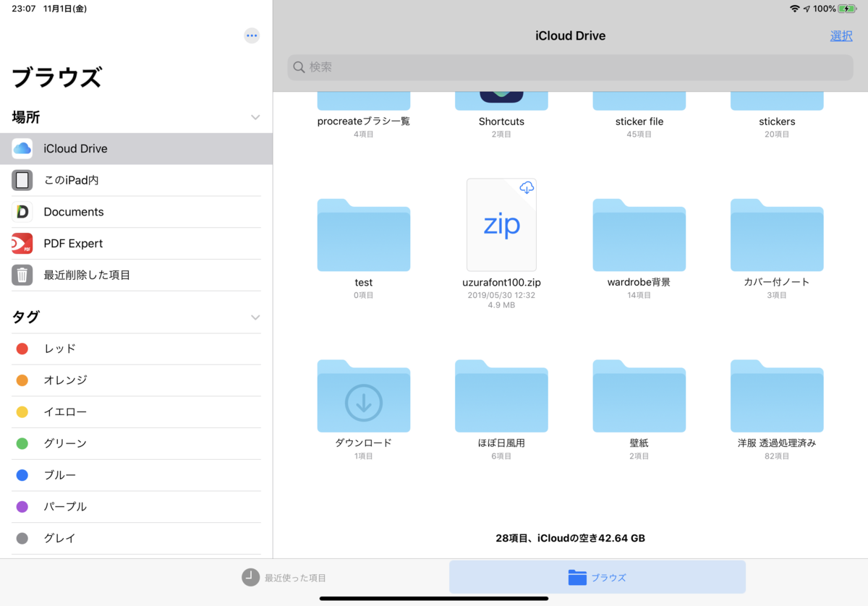The height and width of the screenshot is (606, 868).
Task: Select the イエロー tag
Action: click(x=136, y=412)
